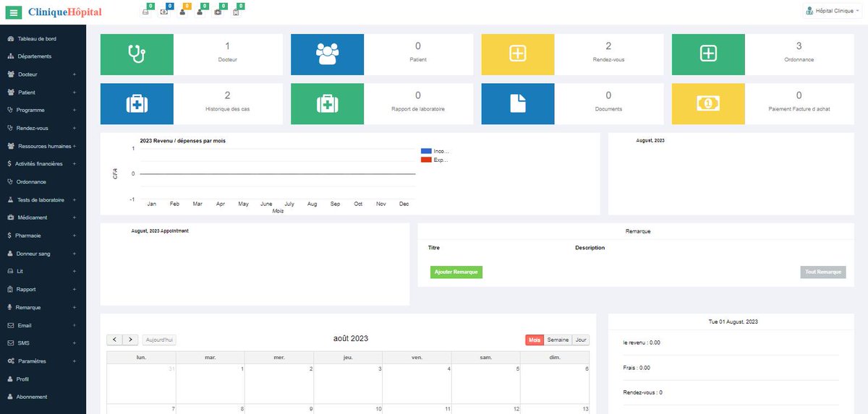Expand the Docteur sidebar submenu plus
Viewport: 868px width, 414px height.
click(x=75, y=74)
